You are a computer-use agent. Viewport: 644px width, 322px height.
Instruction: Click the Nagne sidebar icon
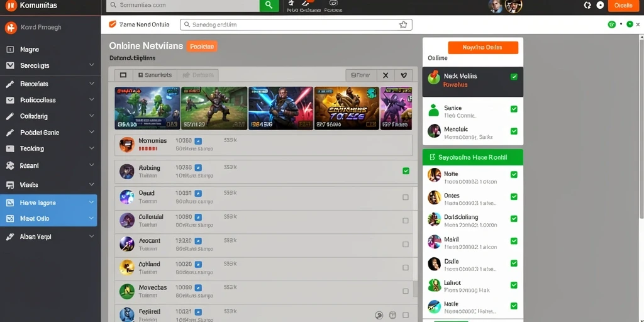11,49
